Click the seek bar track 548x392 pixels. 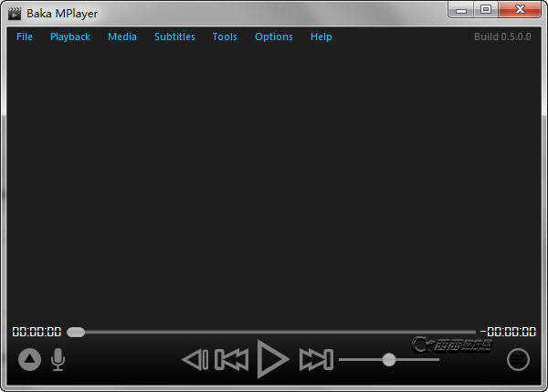271,332
